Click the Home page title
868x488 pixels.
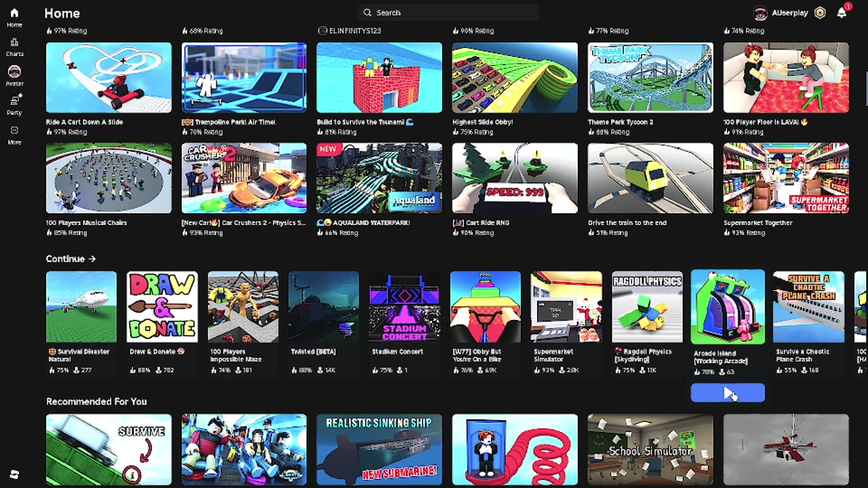[x=62, y=13]
